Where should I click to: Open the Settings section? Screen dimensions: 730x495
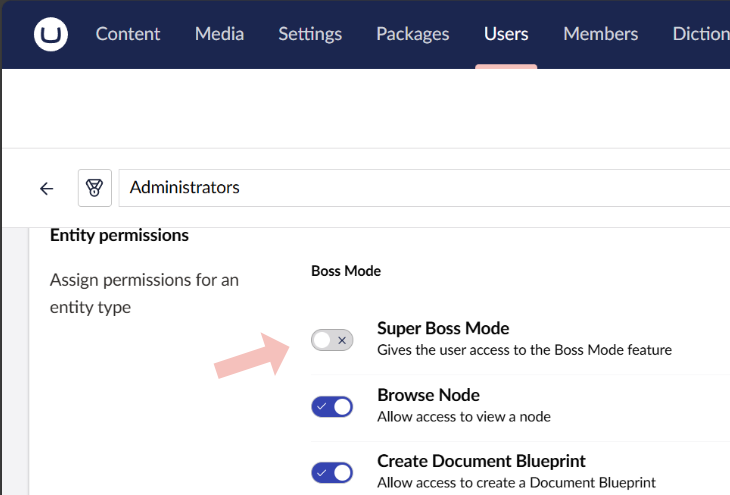310,34
